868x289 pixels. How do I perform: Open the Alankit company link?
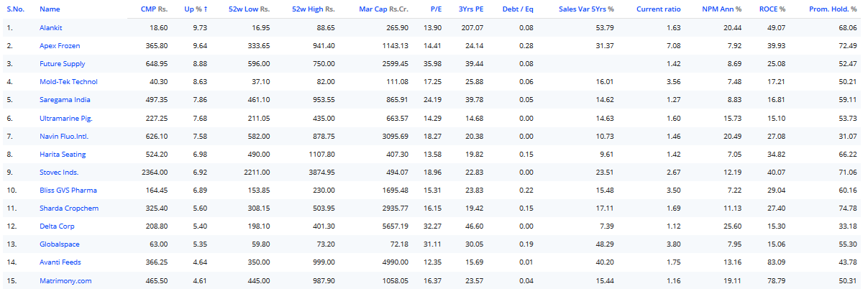tap(50, 27)
